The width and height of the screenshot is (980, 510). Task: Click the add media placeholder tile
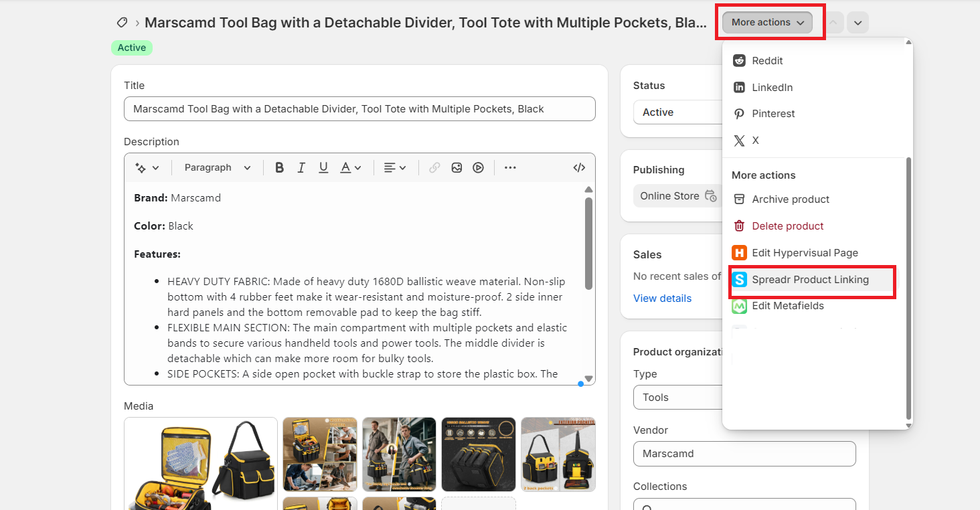point(479,503)
